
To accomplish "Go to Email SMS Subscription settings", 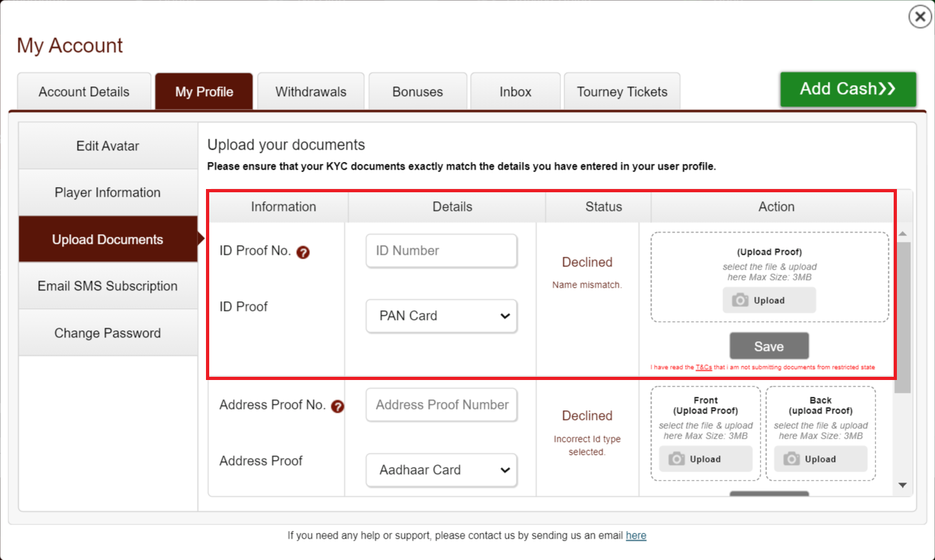I will [107, 285].
